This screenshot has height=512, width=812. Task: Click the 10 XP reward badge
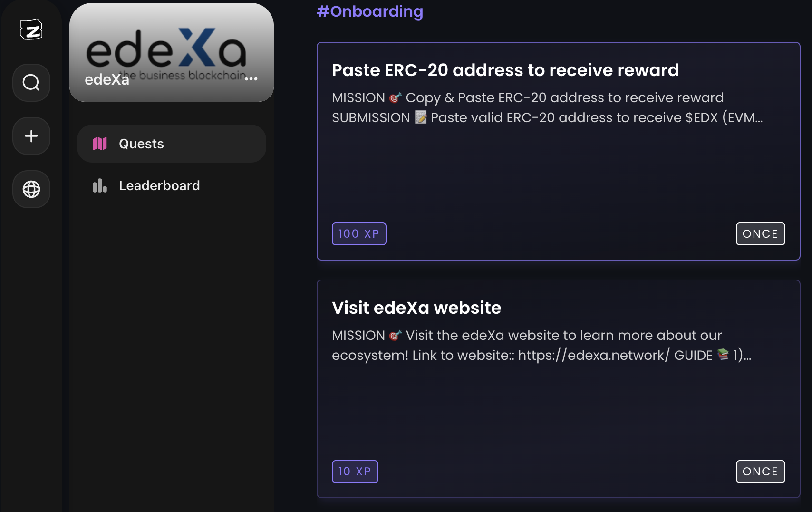click(x=355, y=472)
